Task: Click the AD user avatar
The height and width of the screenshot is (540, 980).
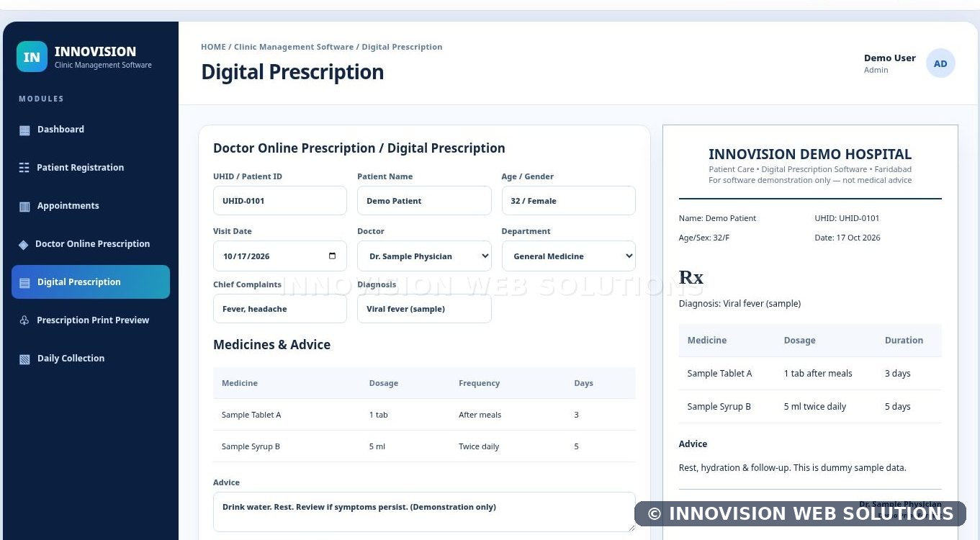Action: [x=940, y=63]
